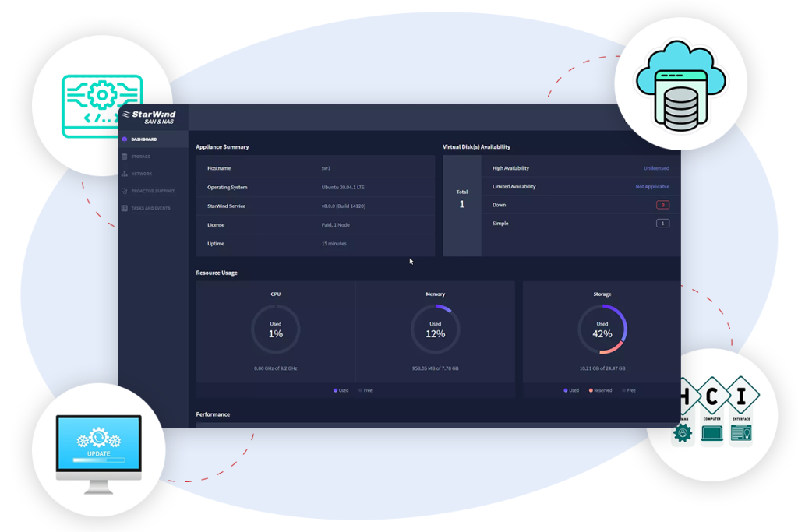Select the Network menu label
The height and width of the screenshot is (532, 798).
click(142, 174)
